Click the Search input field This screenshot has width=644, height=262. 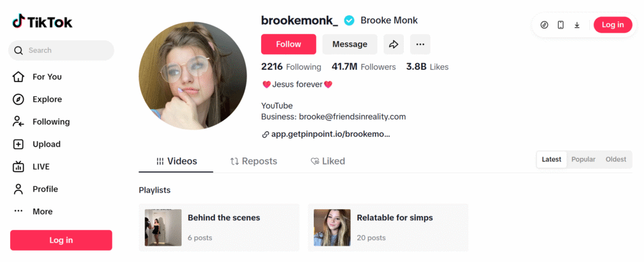pyautogui.click(x=66, y=50)
